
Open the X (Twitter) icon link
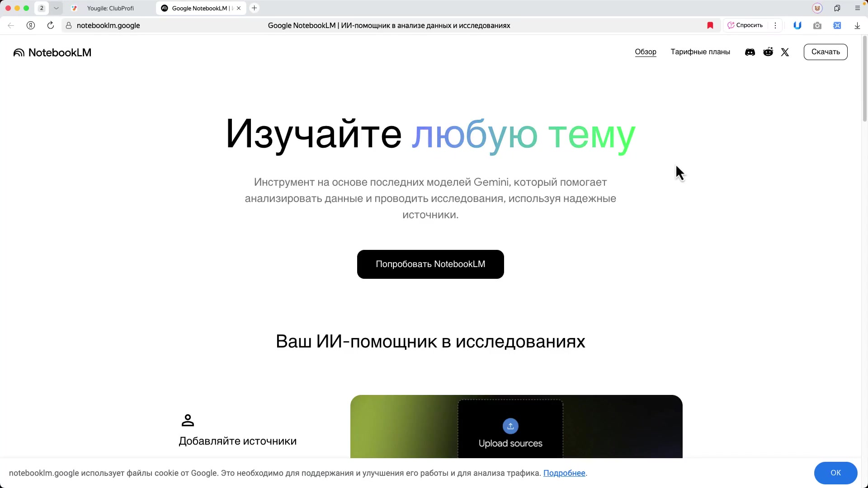(x=785, y=52)
